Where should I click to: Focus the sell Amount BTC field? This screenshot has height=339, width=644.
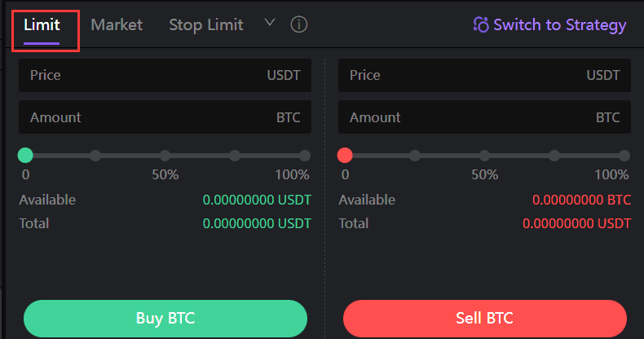click(484, 117)
